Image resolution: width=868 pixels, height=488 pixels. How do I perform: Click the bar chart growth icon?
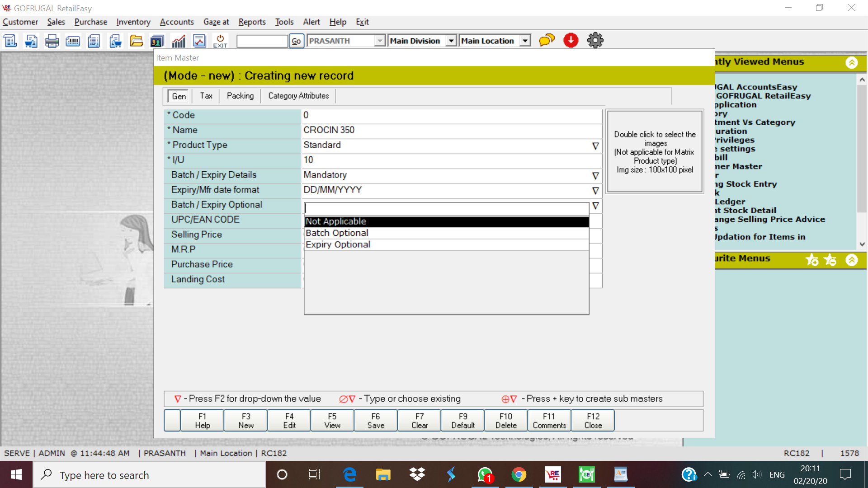(179, 41)
